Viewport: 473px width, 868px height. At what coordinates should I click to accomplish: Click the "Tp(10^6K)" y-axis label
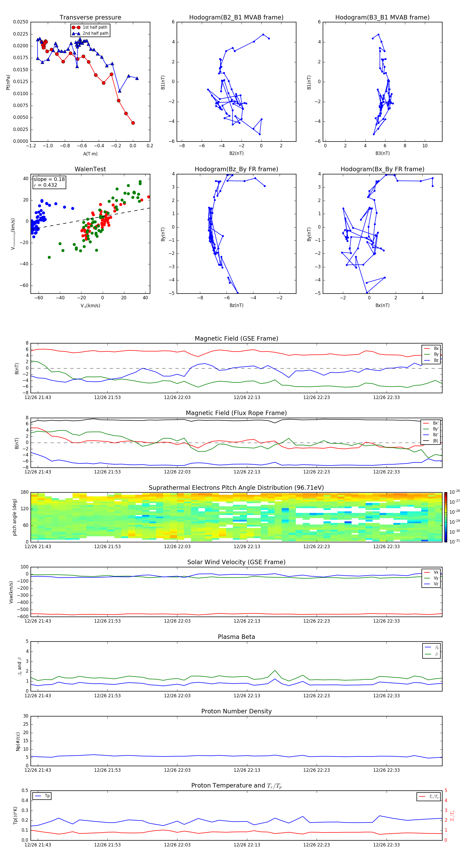tap(15, 815)
